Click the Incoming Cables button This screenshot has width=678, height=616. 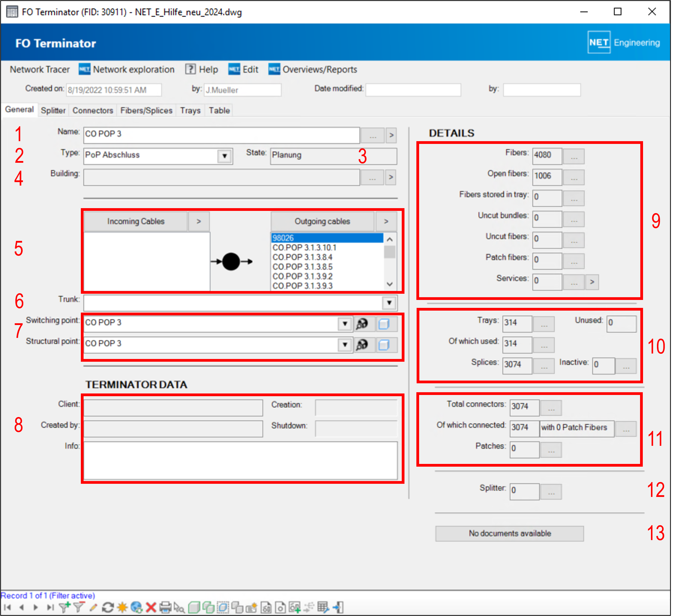[x=136, y=221]
